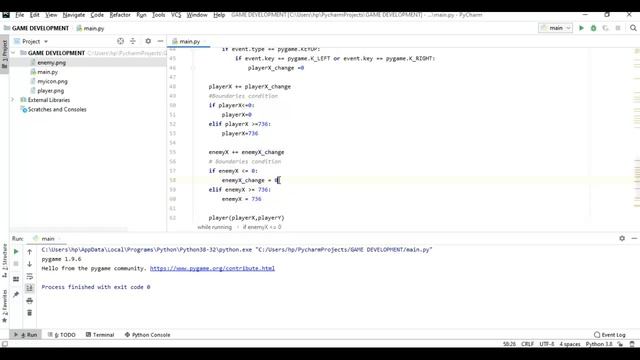Image resolution: width=640 pixels, height=360 pixels.
Task: Open the Tools menu
Action: point(159,15)
